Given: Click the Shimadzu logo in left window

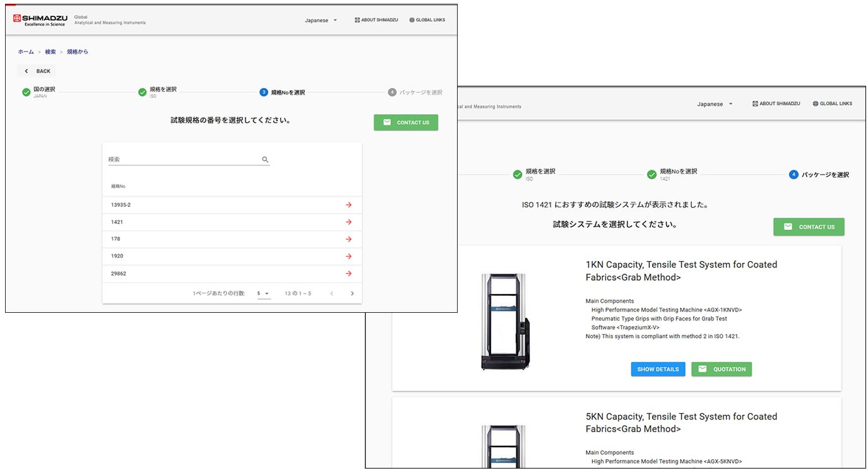Looking at the screenshot, I should coord(40,20).
